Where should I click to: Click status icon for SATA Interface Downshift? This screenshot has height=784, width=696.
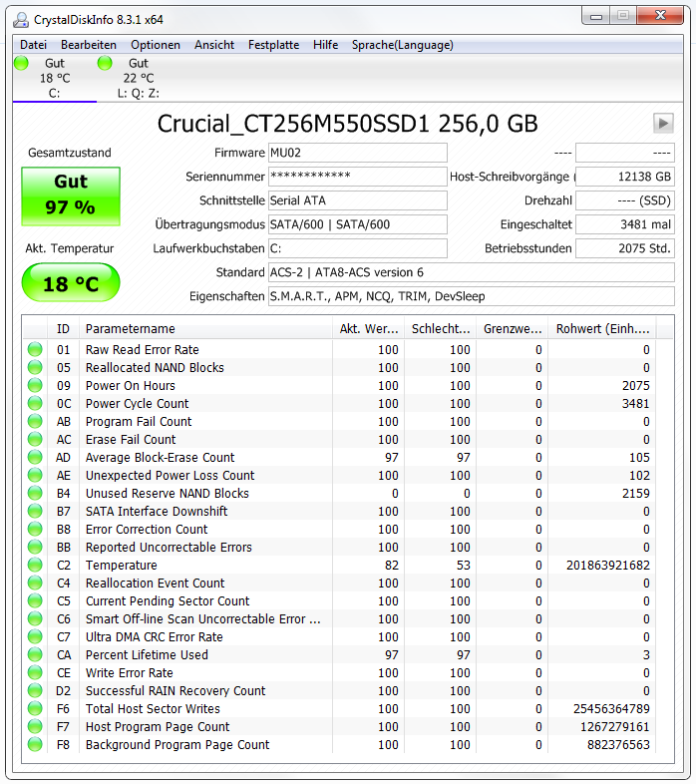click(x=35, y=511)
